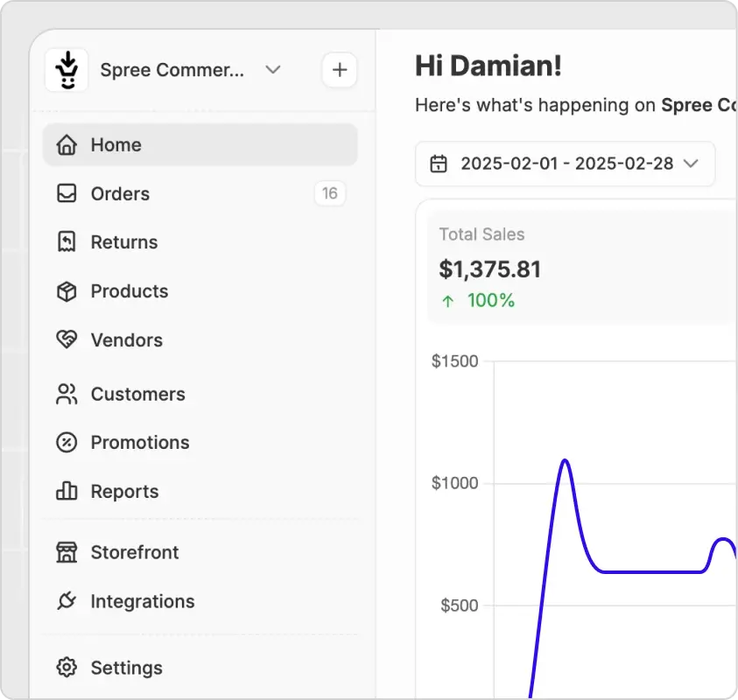Click the Spree Commerce logo thumbnail
Viewport: 738px width, 700px height.
(x=67, y=70)
